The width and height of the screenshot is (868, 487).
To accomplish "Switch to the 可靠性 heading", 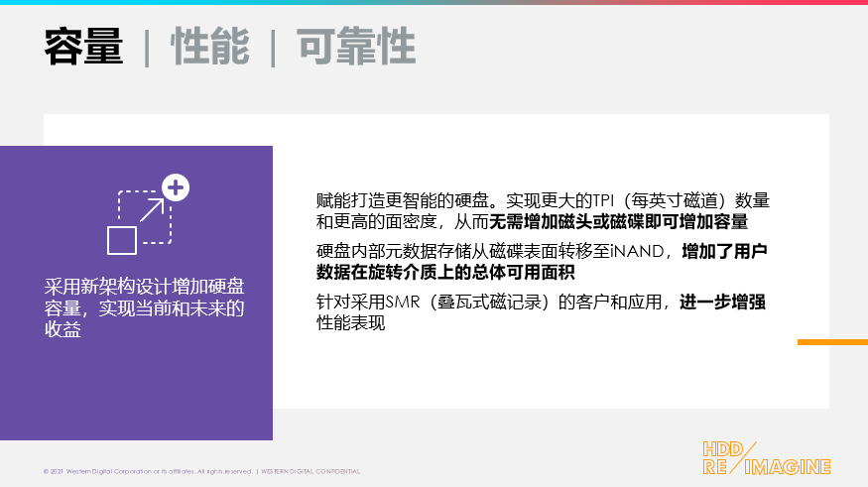I will coord(356,47).
